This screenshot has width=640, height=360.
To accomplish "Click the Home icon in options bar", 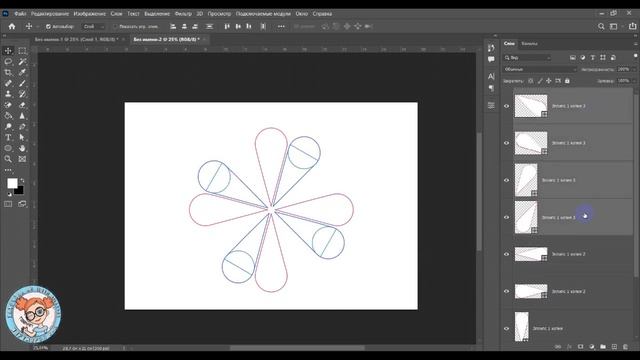I will (12, 27).
